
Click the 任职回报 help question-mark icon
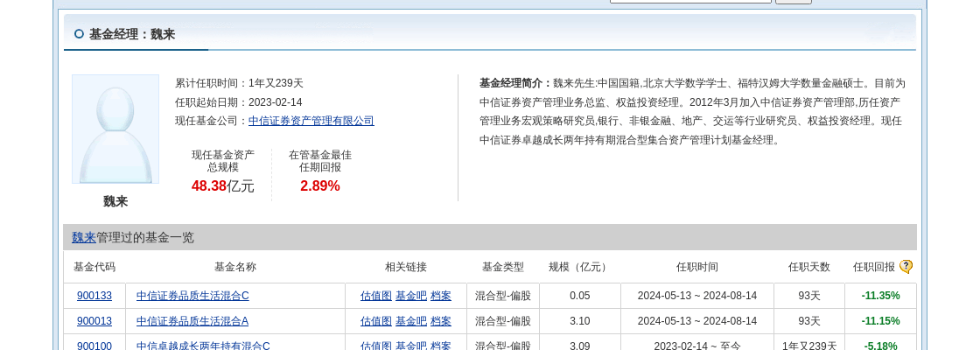coord(906,267)
